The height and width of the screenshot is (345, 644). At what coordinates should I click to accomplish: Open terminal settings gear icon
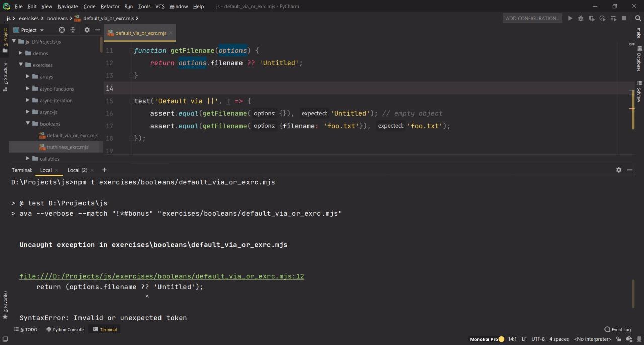(619, 170)
